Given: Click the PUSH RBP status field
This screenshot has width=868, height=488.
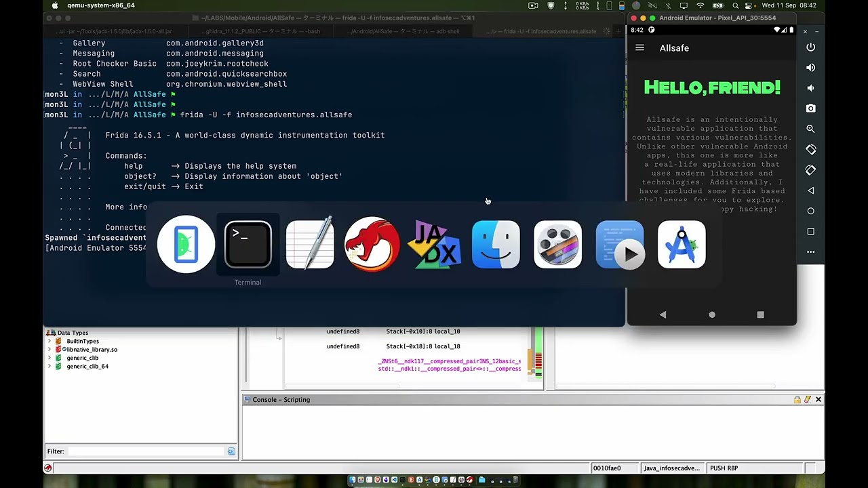Looking at the screenshot, I should click(x=755, y=468).
